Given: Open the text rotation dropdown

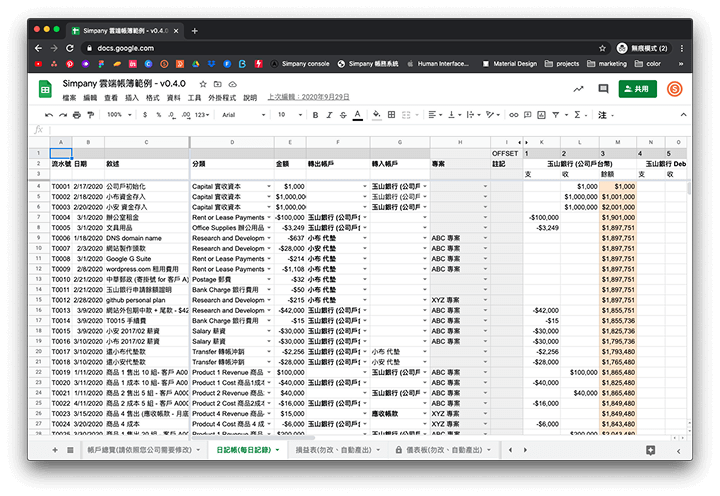Looking at the screenshot, I should (x=493, y=115).
